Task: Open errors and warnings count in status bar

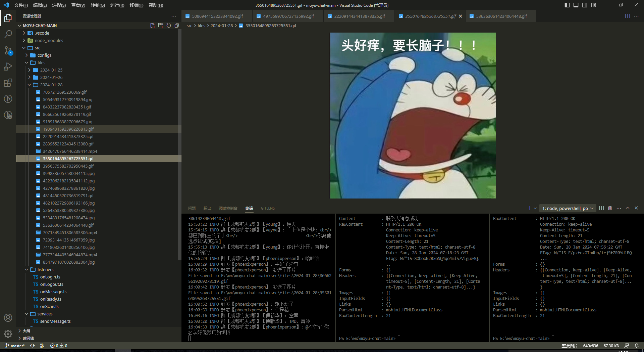Action: click(59, 346)
